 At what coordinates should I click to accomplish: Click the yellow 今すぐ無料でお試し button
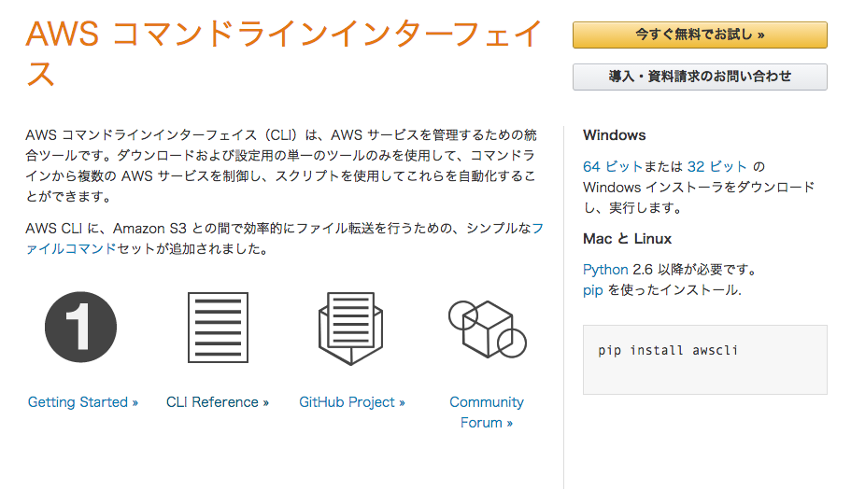(700, 35)
